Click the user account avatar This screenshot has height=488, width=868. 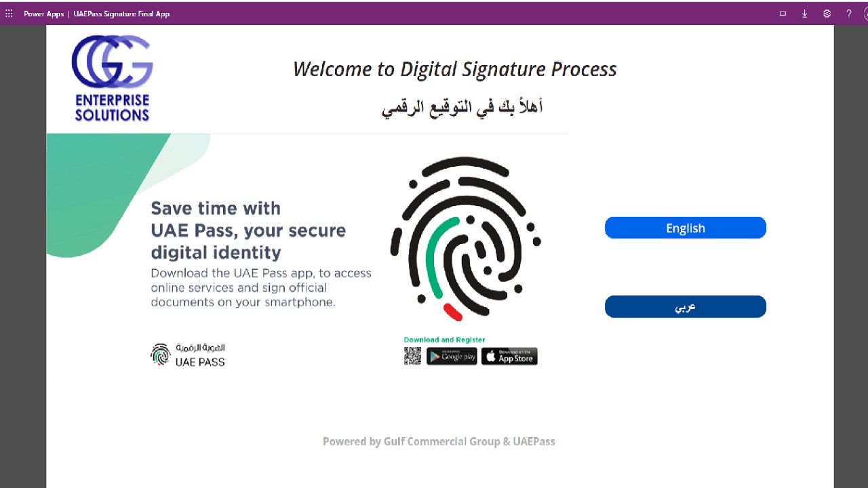point(865,14)
